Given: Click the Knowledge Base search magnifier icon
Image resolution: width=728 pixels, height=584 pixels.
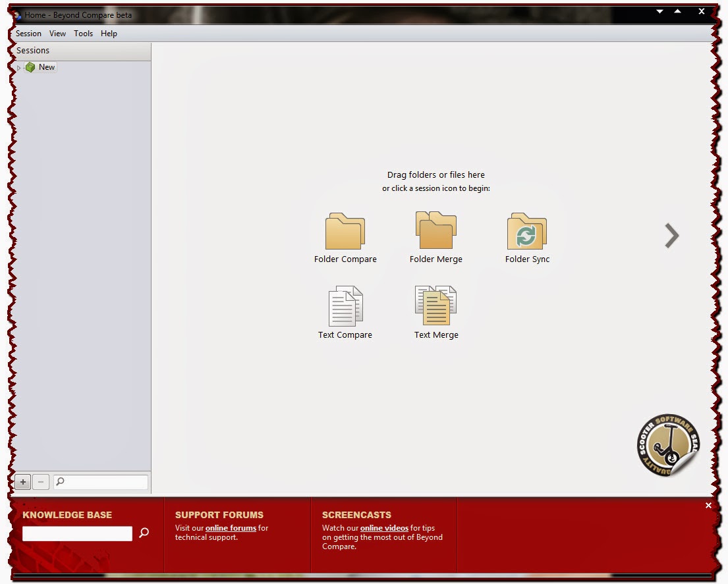Looking at the screenshot, I should [x=144, y=533].
